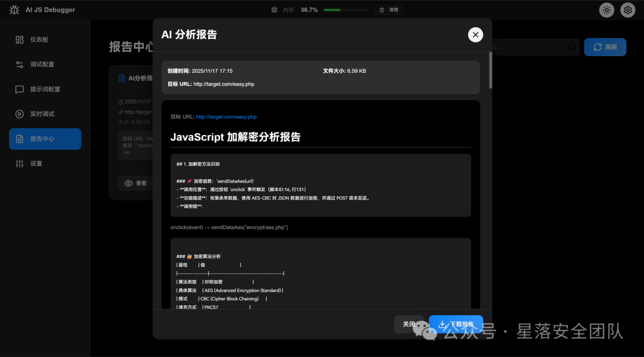
Task: Click the 报告中心 document icon
Action: pyautogui.click(x=20, y=139)
